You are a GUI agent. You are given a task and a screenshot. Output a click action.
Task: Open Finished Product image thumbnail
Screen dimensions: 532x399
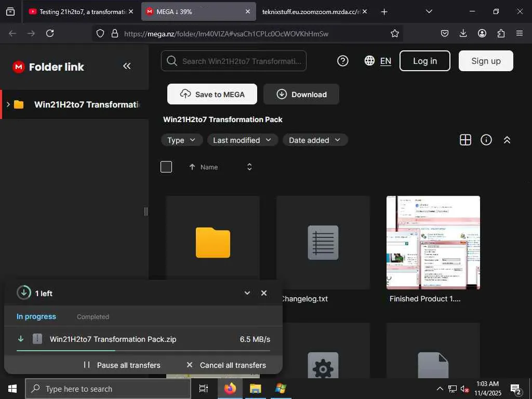tap(433, 243)
